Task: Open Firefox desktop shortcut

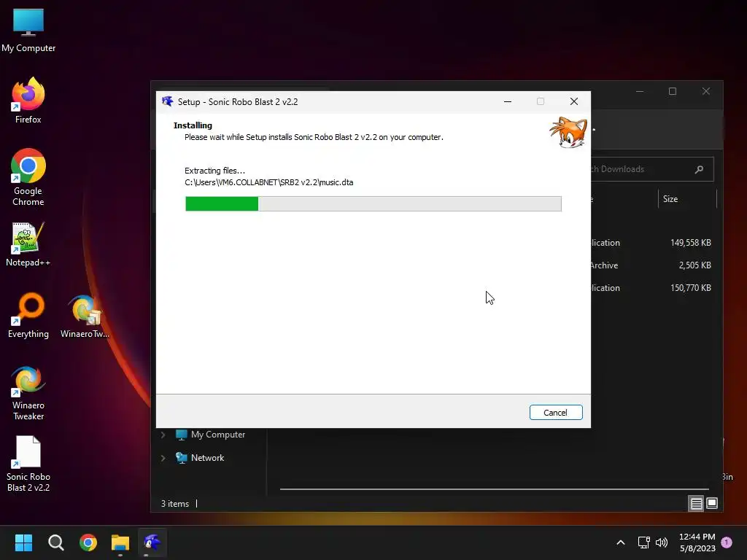Action: pos(28,101)
